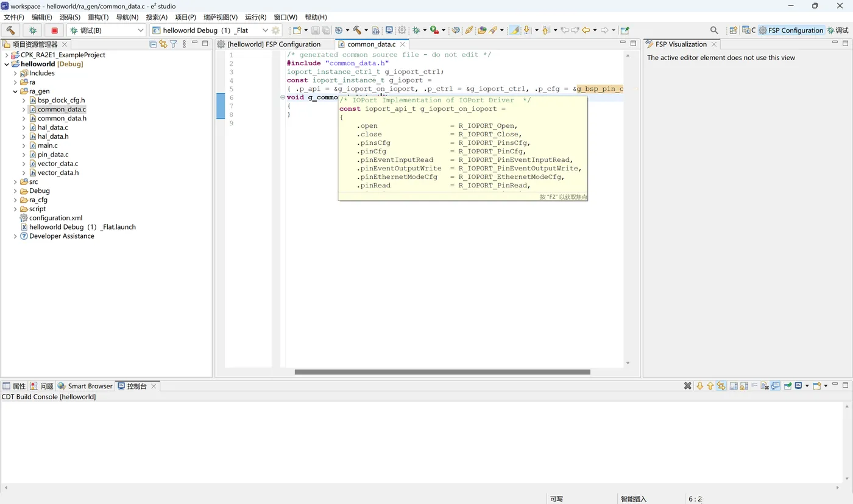This screenshot has height=504, width=853.
Task: Click the green Debug bug launch button
Action: (x=32, y=30)
